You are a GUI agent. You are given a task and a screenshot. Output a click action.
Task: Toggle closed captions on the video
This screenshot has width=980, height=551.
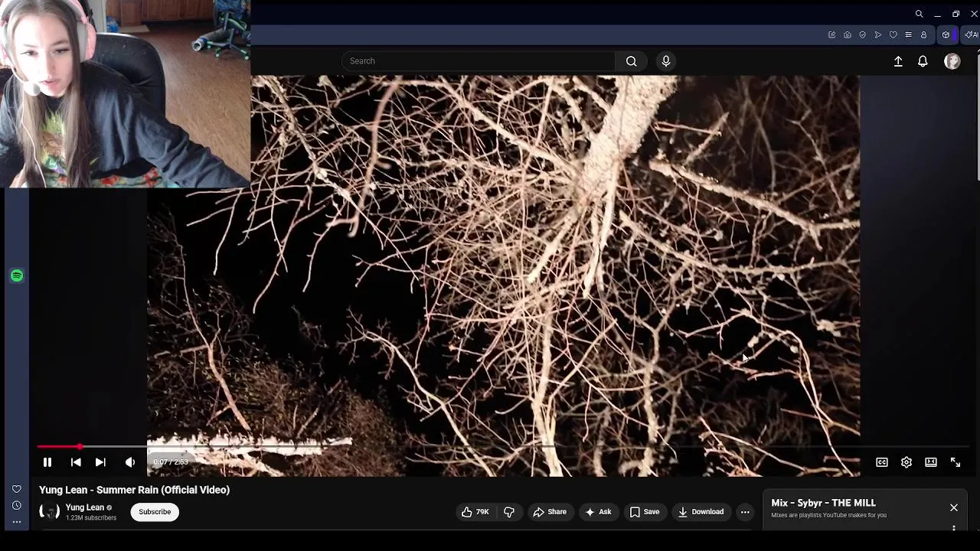tap(882, 462)
